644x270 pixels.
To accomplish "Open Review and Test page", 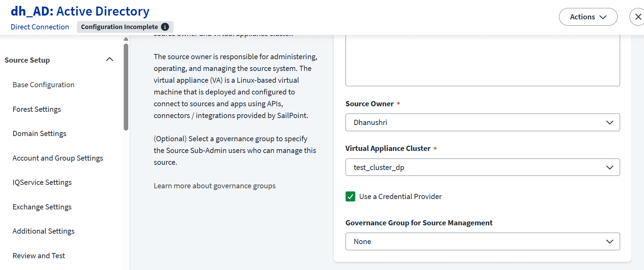I will coord(39,256).
